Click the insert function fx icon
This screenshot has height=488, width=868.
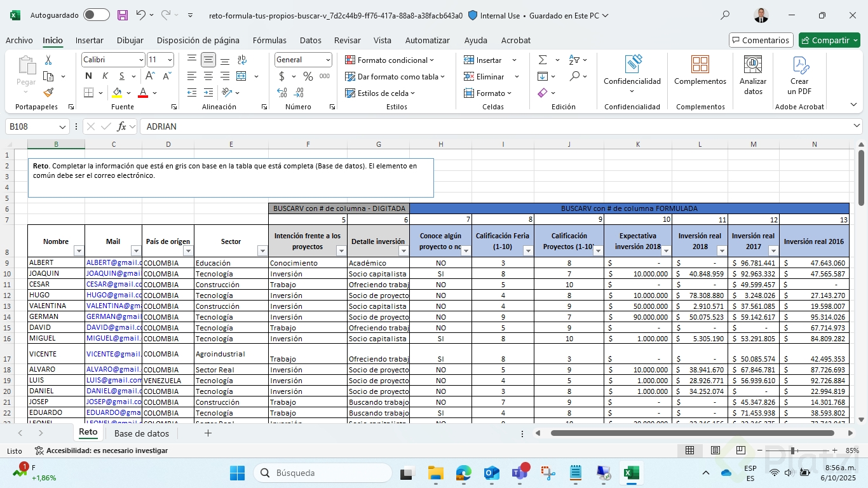coord(121,126)
